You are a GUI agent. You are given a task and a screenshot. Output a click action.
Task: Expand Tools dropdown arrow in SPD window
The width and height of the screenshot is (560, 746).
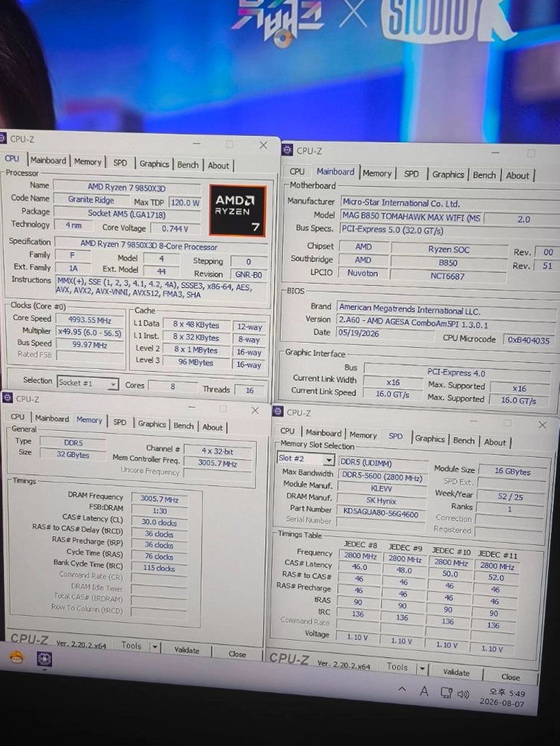tap(422, 668)
